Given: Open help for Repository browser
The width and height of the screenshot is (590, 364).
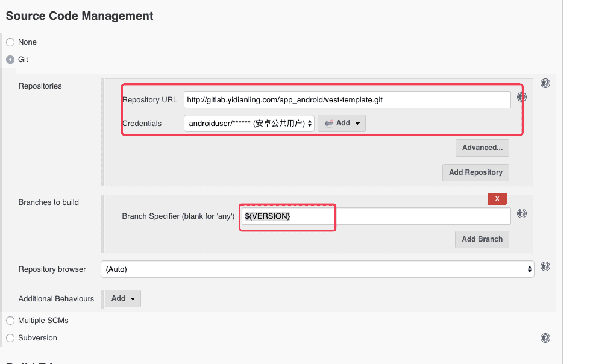Looking at the screenshot, I should pyautogui.click(x=545, y=266).
